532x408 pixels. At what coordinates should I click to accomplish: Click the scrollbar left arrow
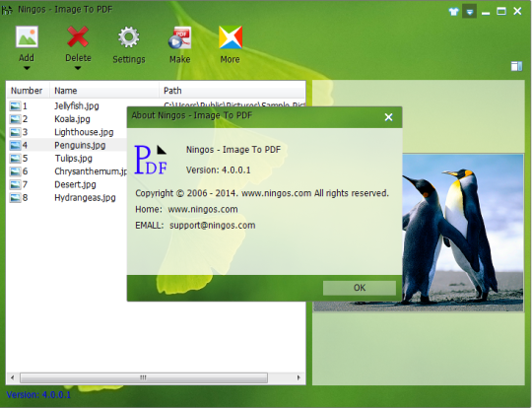(x=12, y=377)
